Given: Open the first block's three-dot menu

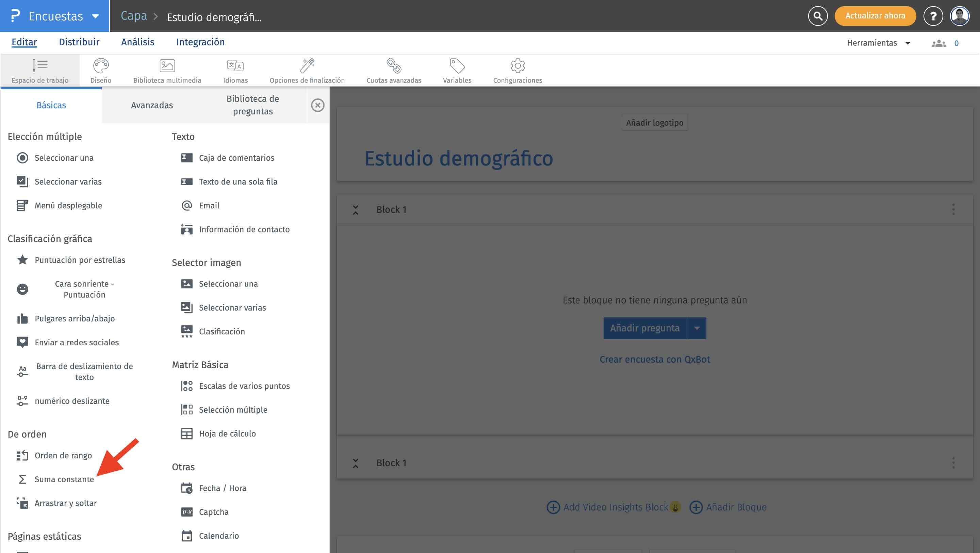Looking at the screenshot, I should pos(953,209).
